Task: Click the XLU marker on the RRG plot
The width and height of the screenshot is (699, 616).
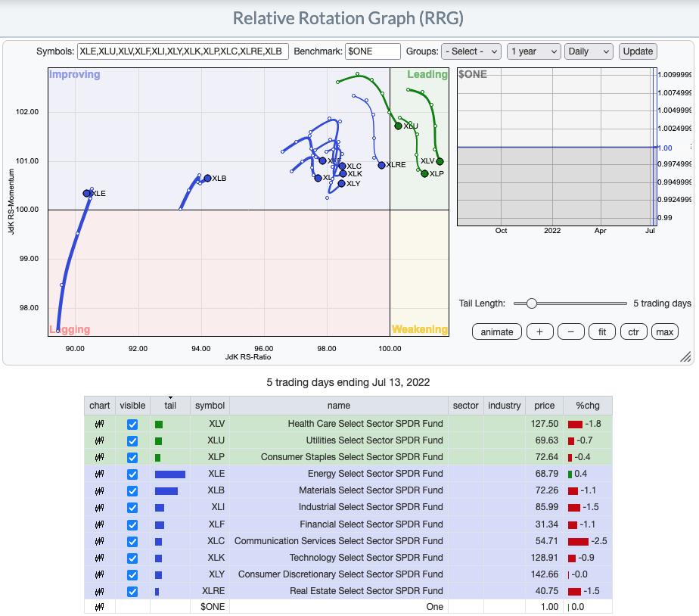Action: pos(398,126)
